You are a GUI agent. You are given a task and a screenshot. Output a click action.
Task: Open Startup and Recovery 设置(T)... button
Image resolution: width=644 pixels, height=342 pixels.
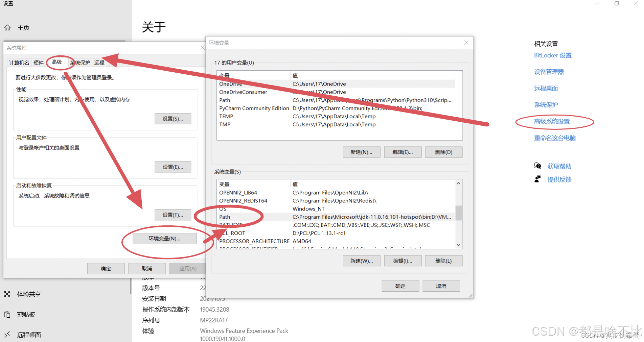pyautogui.click(x=173, y=215)
